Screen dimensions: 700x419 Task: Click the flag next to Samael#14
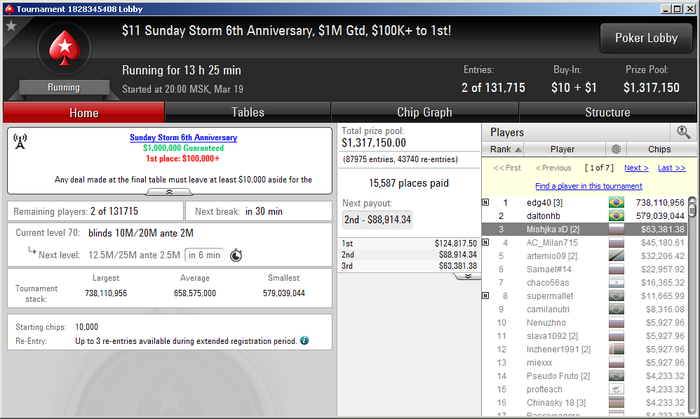(x=617, y=270)
